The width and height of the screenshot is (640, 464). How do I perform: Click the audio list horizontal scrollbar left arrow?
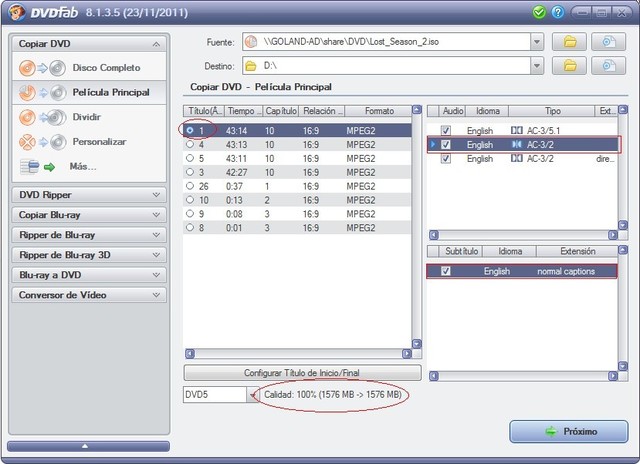(433, 235)
